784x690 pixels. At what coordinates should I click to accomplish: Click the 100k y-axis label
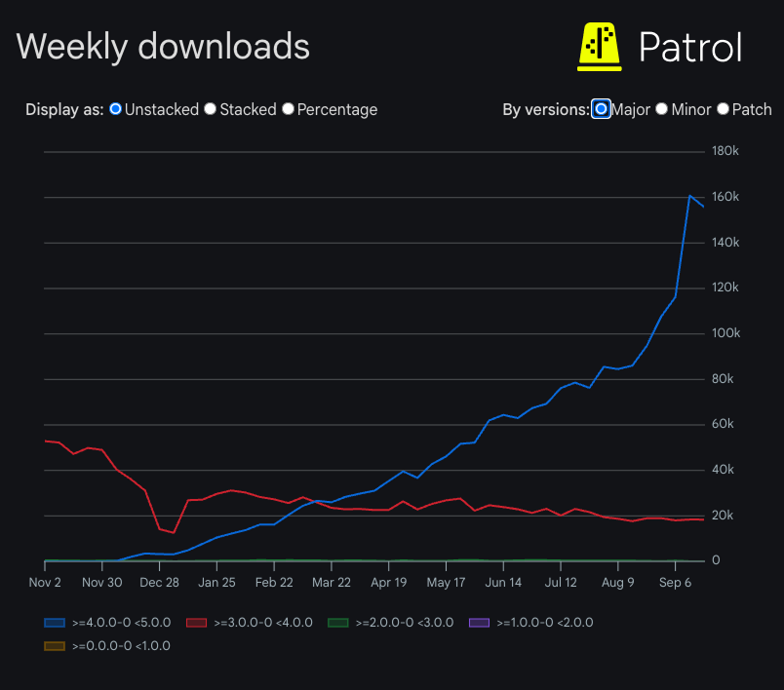click(725, 333)
